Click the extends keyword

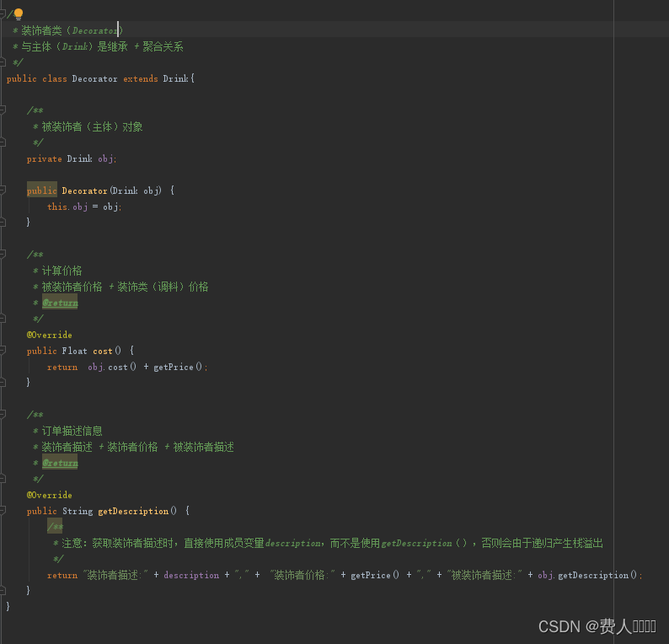click(141, 78)
